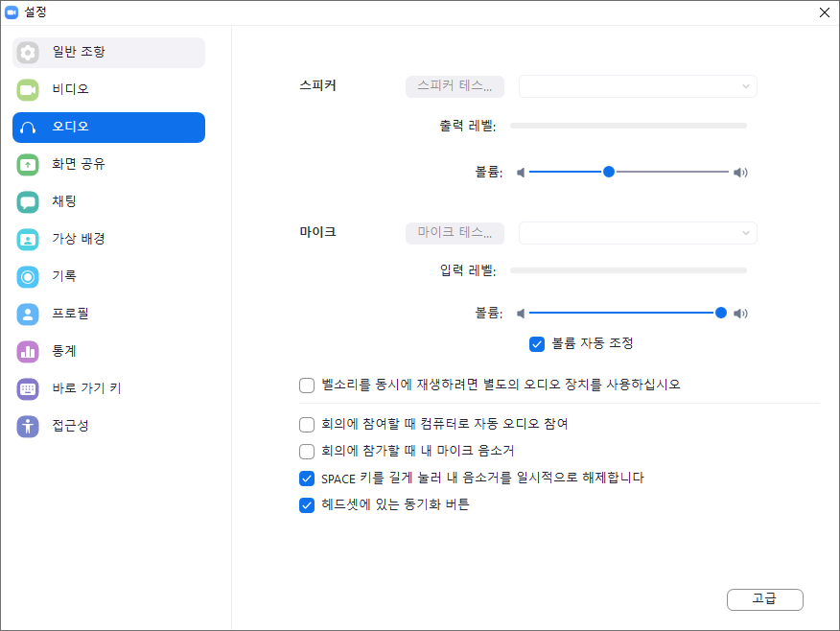Open the 통계 statistics chart icon
Screen dimensions: 840x631
[28, 352]
